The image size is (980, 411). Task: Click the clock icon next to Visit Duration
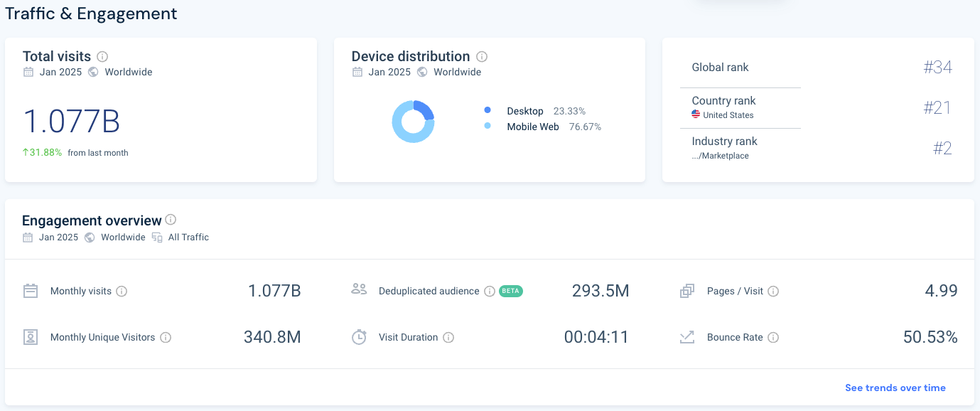click(359, 336)
